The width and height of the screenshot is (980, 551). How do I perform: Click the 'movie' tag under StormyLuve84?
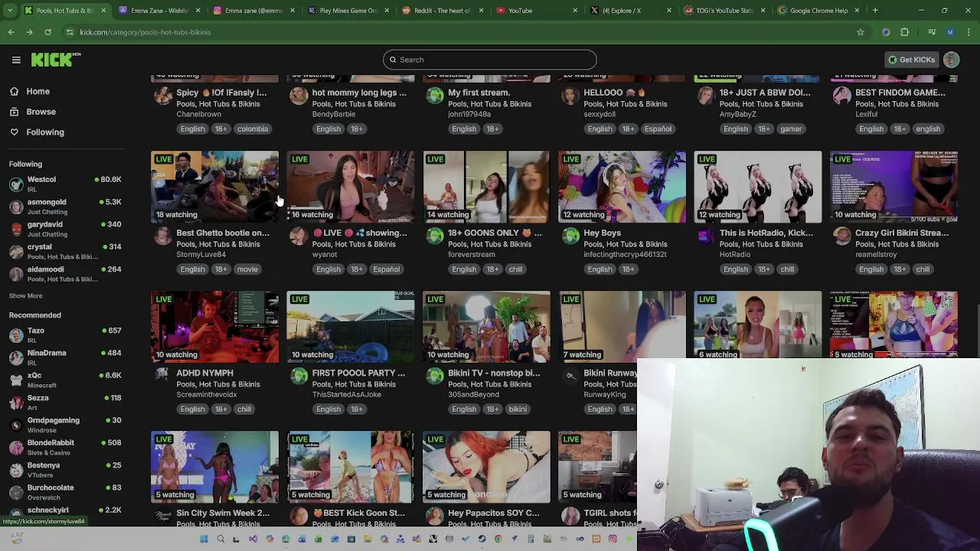[x=247, y=269]
